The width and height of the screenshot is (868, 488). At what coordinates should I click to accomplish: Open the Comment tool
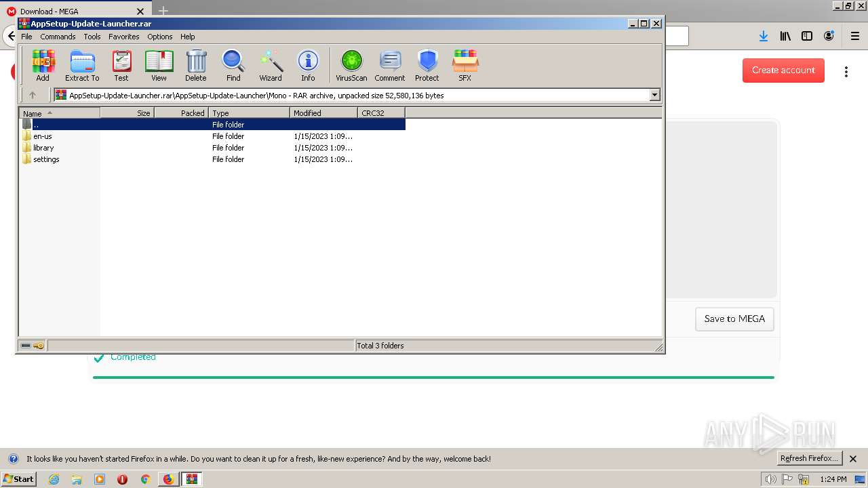tap(390, 66)
